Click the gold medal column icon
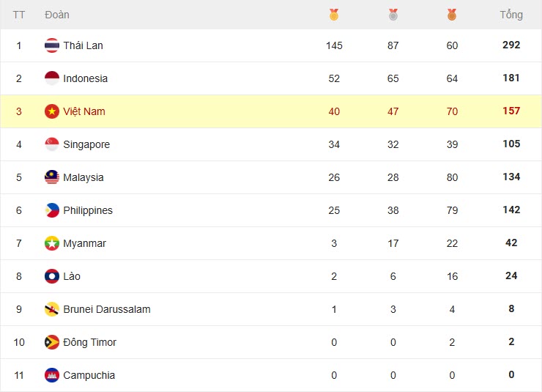Viewport: 542px width, 392px height. point(334,15)
